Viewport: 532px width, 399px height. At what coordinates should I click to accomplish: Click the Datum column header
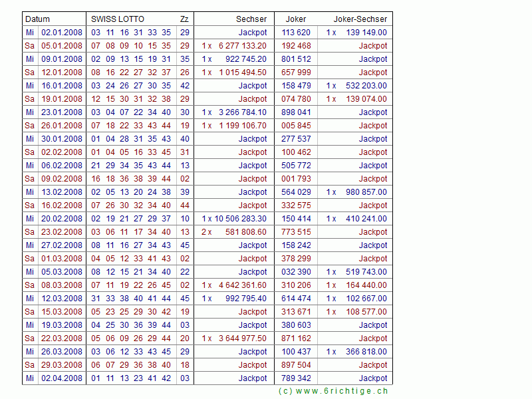tap(37, 19)
